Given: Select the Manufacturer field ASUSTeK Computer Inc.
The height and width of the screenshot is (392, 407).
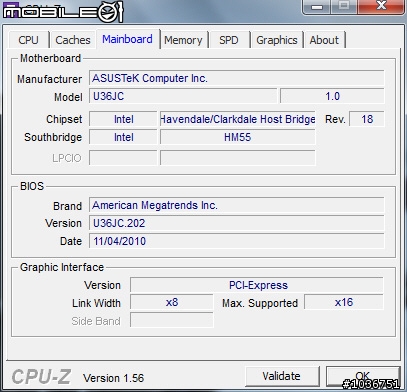Looking at the screenshot, I should coord(237,78).
